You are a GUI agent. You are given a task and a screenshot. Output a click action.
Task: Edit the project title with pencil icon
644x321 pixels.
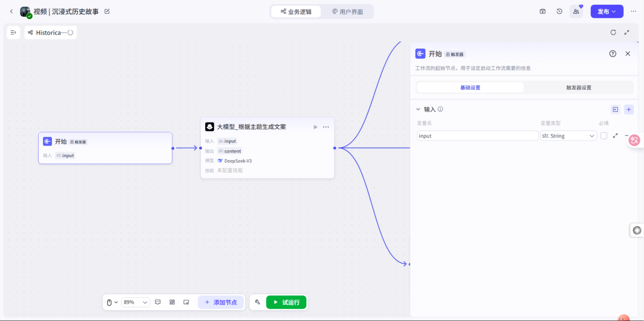(x=107, y=11)
